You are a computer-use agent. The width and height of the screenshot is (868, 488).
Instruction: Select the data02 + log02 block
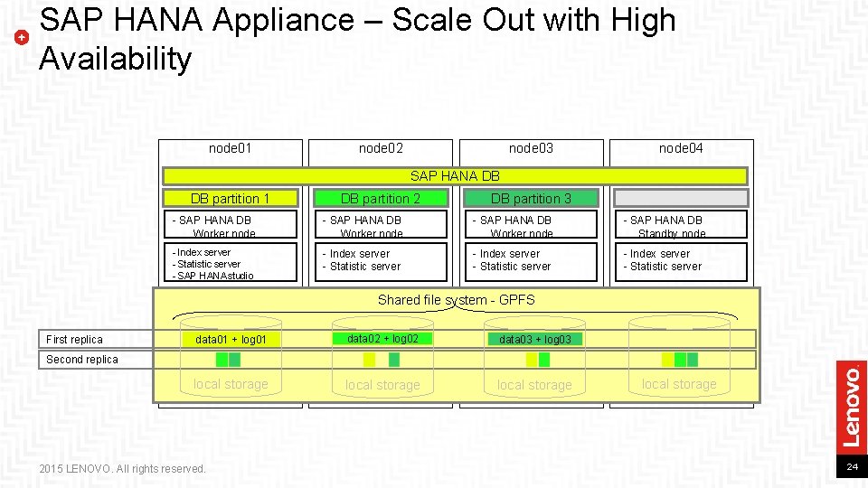[382, 339]
